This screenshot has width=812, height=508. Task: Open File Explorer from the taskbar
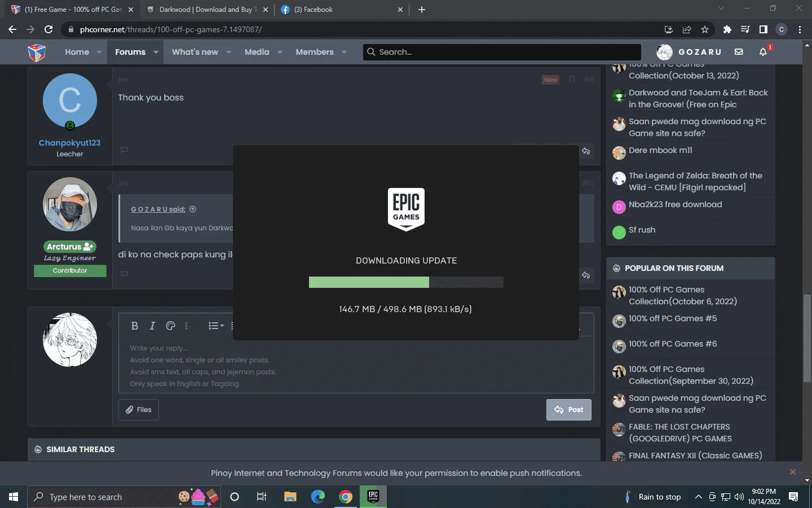(290, 497)
